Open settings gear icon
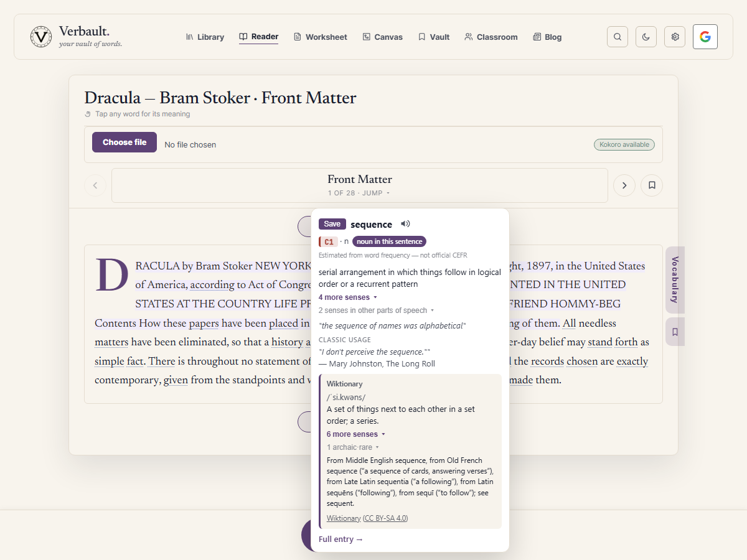Image resolution: width=747 pixels, height=560 pixels. pyautogui.click(x=675, y=37)
